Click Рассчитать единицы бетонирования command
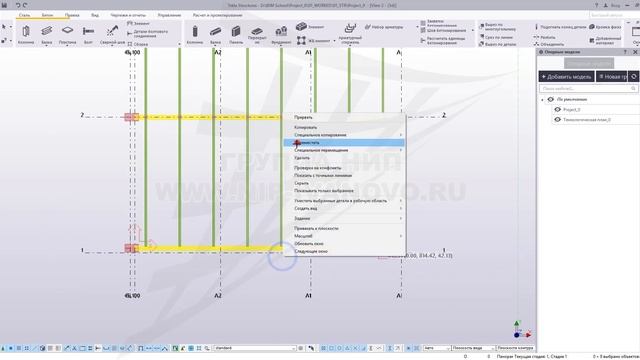This screenshot has width=640, height=360. [x=443, y=40]
